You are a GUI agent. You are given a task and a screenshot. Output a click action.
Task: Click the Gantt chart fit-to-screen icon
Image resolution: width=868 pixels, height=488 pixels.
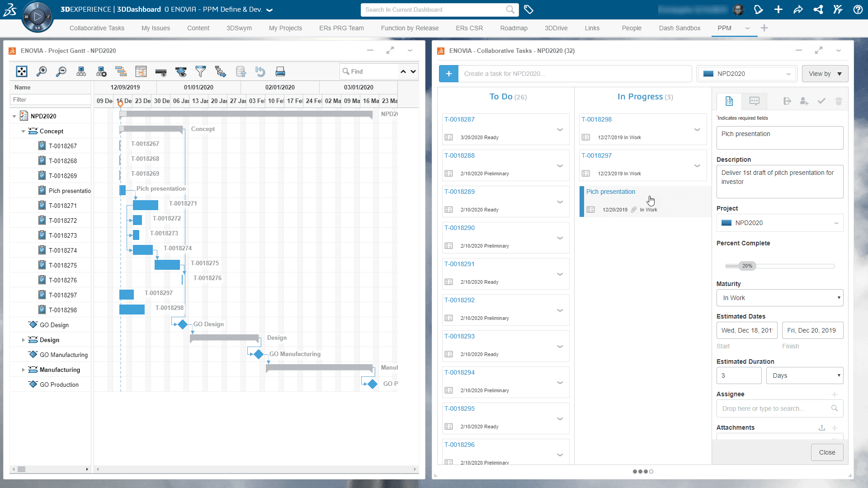pos(22,71)
